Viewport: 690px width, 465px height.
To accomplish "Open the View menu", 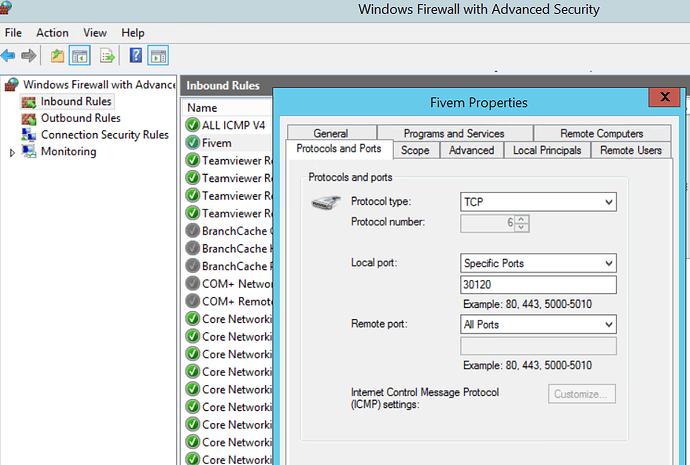I will click(95, 33).
